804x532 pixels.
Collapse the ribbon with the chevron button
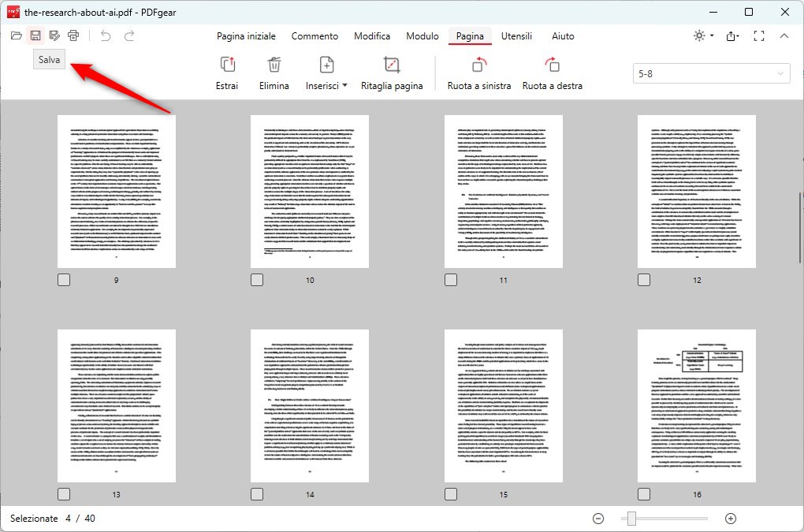[784, 35]
